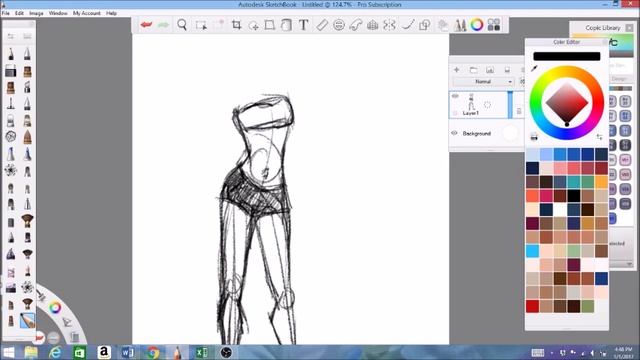Open Chrome from the taskbar
The height and width of the screenshot is (360, 640).
click(x=153, y=352)
